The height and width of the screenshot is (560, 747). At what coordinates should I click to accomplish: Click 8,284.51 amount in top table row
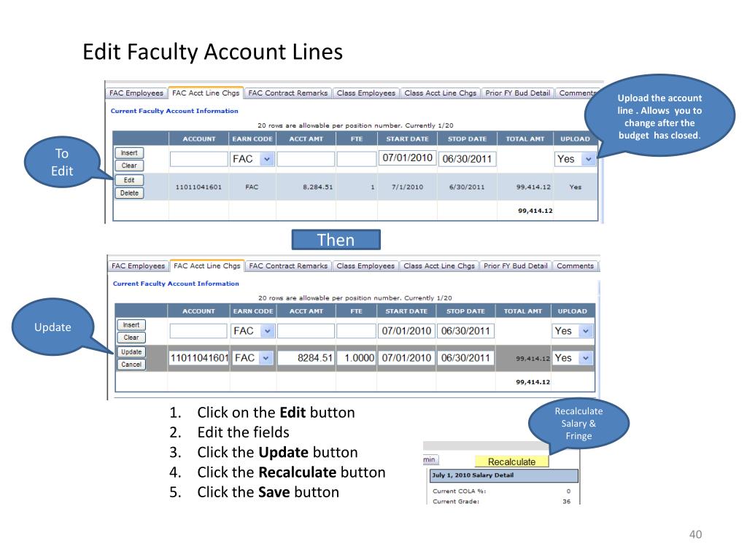(x=318, y=187)
